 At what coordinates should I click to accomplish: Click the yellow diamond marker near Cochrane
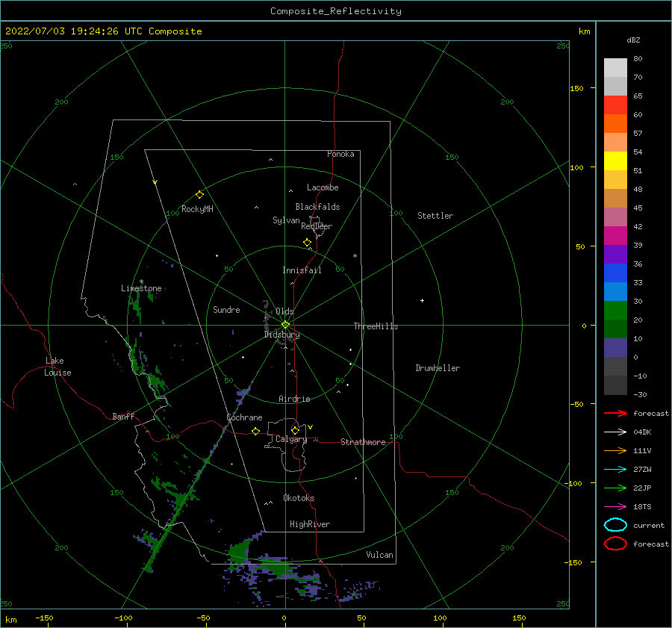point(255,431)
